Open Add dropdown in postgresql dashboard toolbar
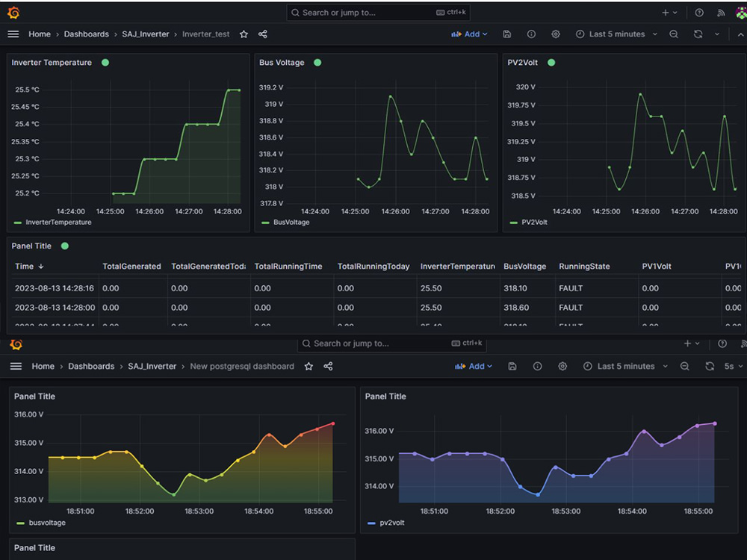 (474, 366)
